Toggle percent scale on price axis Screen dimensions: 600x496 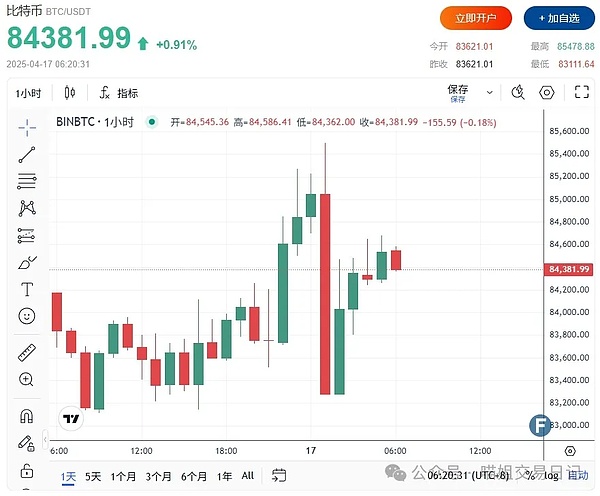point(528,476)
